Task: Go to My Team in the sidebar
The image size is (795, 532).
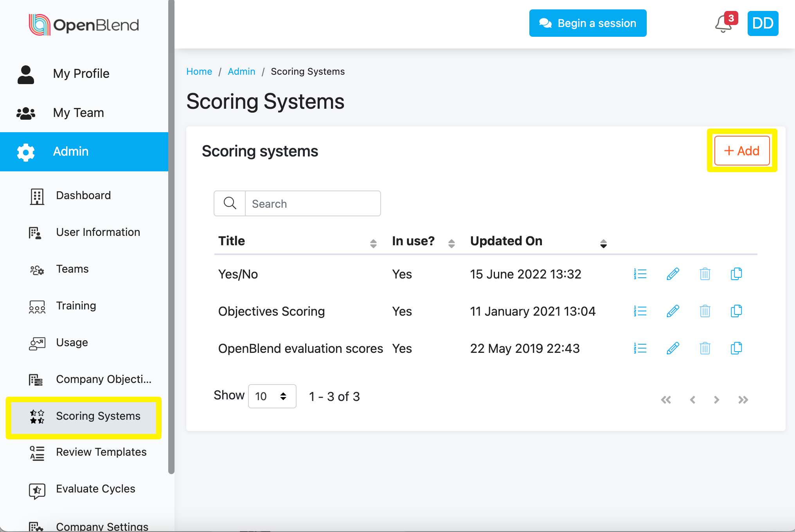Action: point(78,113)
